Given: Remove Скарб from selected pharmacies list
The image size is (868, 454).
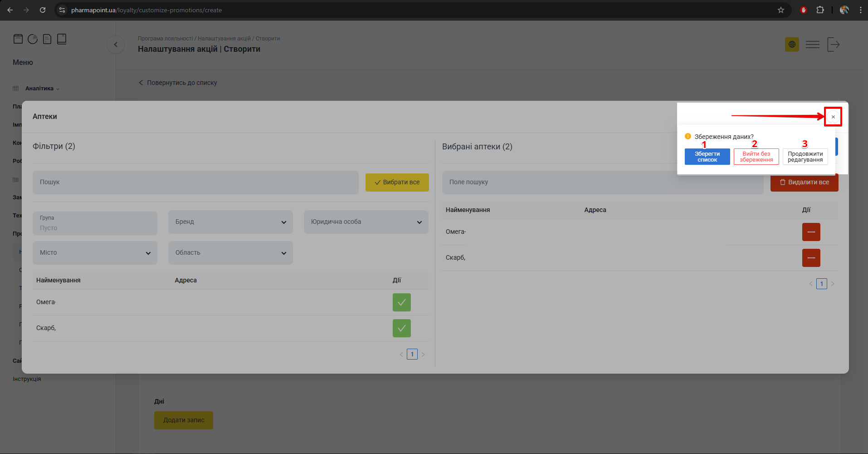Looking at the screenshot, I should click(811, 258).
